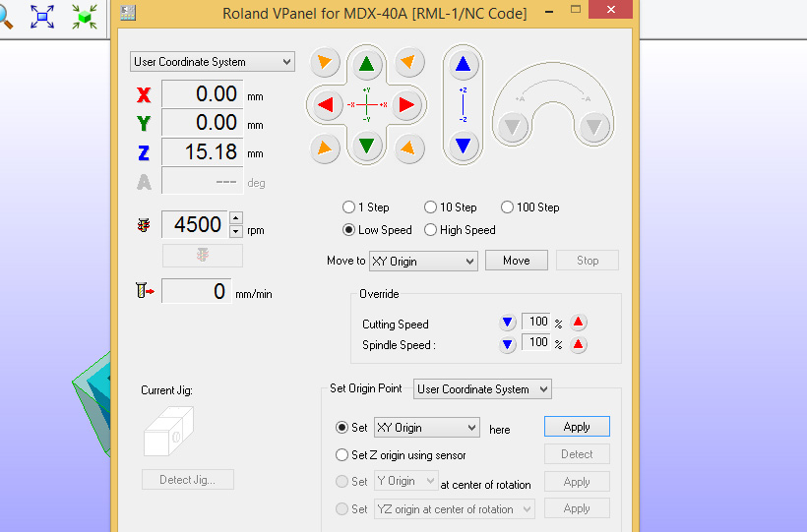Select the 1 Step radio button
The image size is (807, 532).
click(348, 207)
